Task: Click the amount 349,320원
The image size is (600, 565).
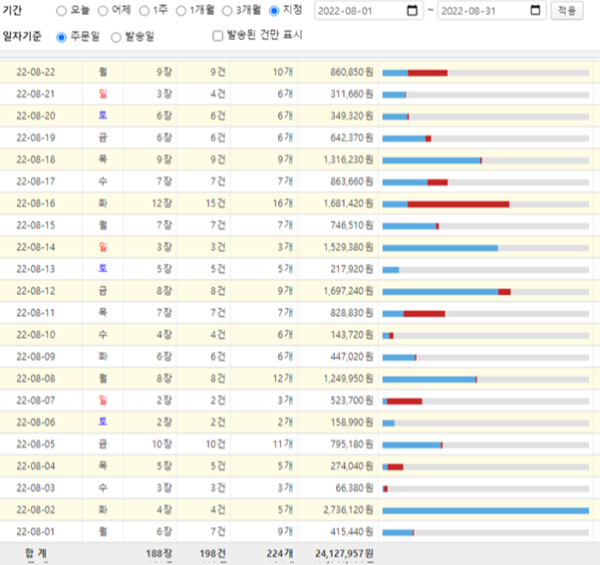Action: tap(352, 116)
